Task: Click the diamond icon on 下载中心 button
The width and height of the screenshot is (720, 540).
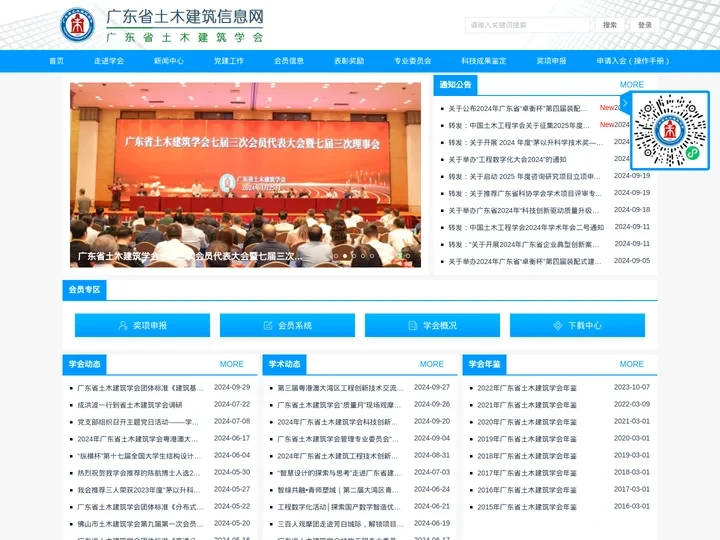Action: point(557,326)
